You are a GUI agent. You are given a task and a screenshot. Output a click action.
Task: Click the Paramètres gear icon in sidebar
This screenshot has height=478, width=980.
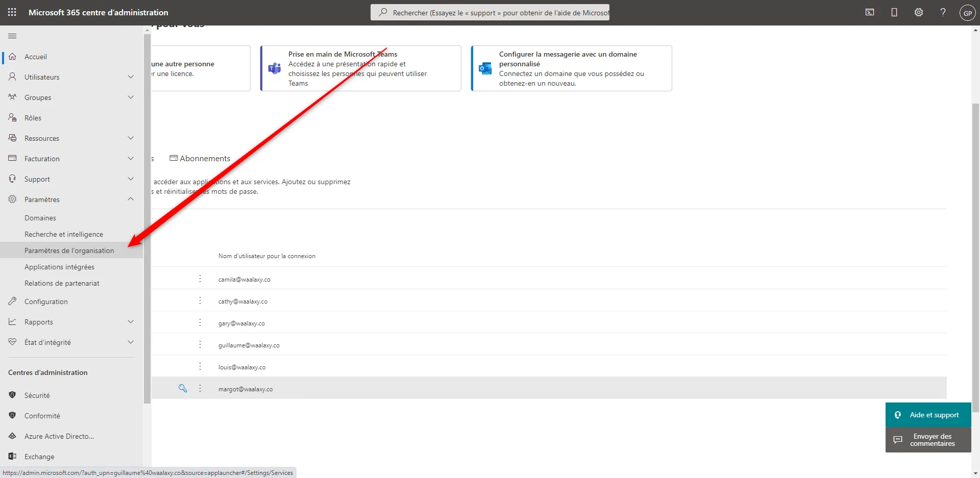point(12,199)
